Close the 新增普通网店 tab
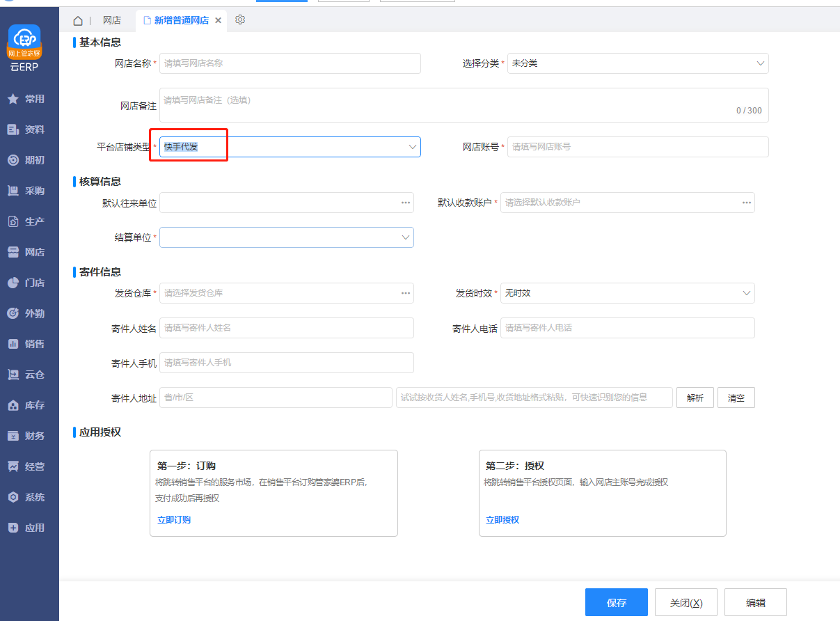The height and width of the screenshot is (621, 840). coord(218,21)
